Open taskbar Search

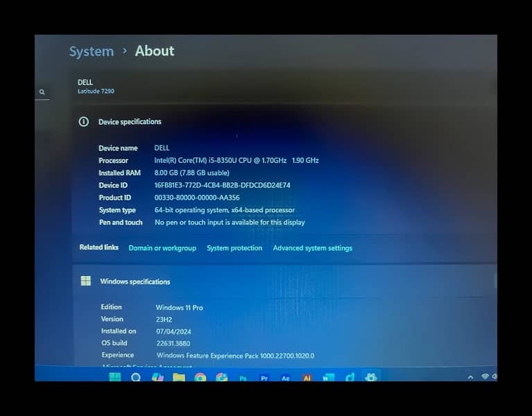136,377
